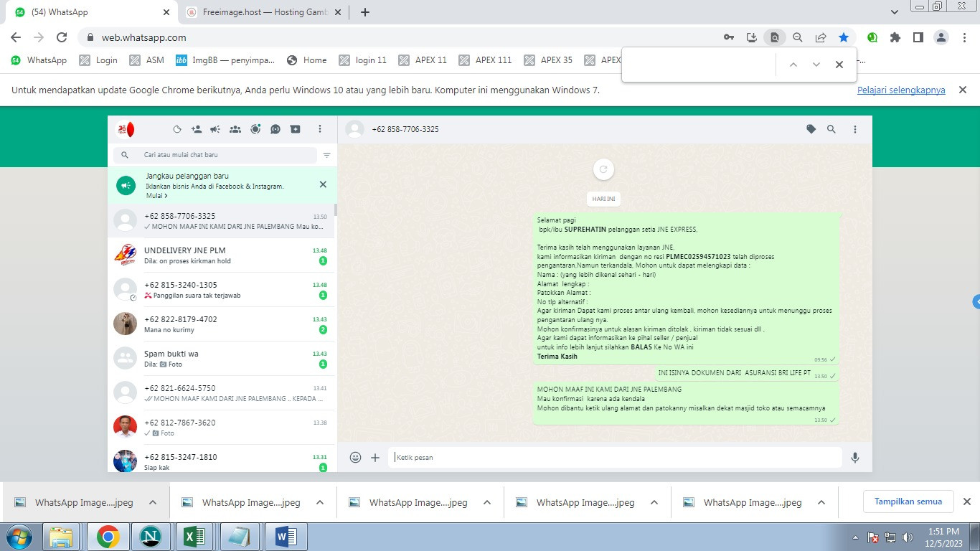Click label tag icon in chat header
Viewport: 980px width, 551px height.
coord(811,129)
